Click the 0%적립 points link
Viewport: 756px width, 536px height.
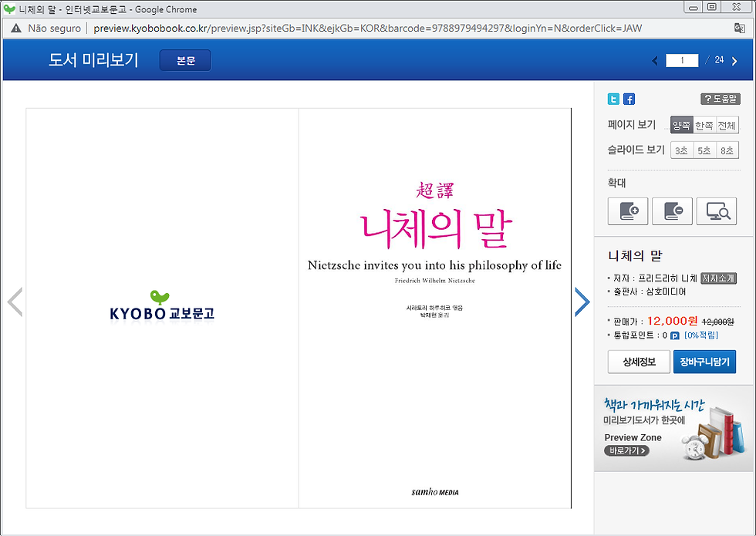pos(701,335)
